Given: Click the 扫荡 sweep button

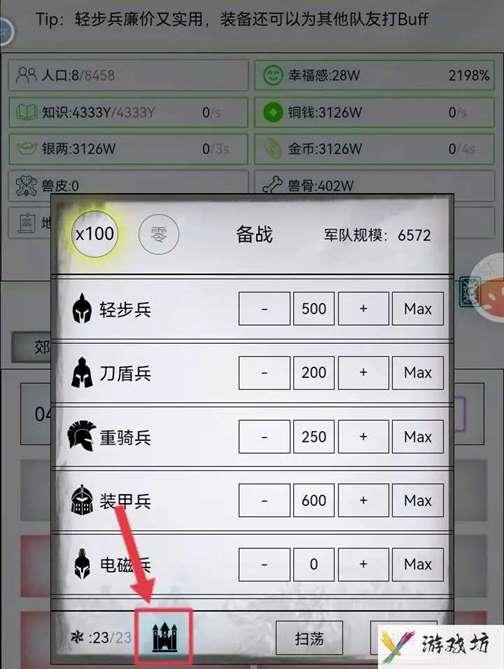Looking at the screenshot, I should (x=309, y=638).
